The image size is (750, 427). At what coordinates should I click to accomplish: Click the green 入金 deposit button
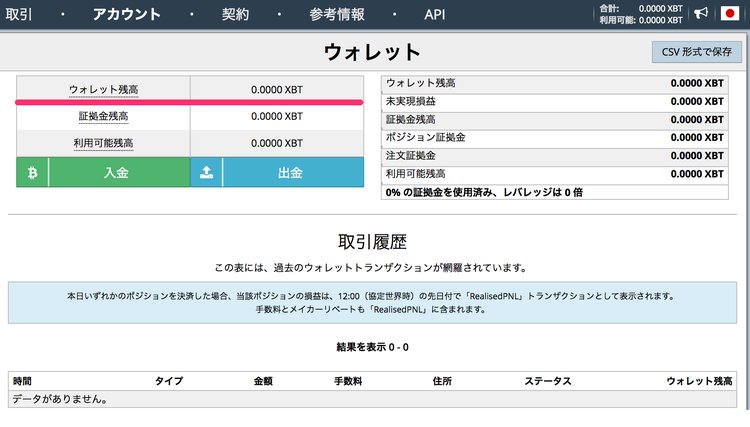point(103,172)
